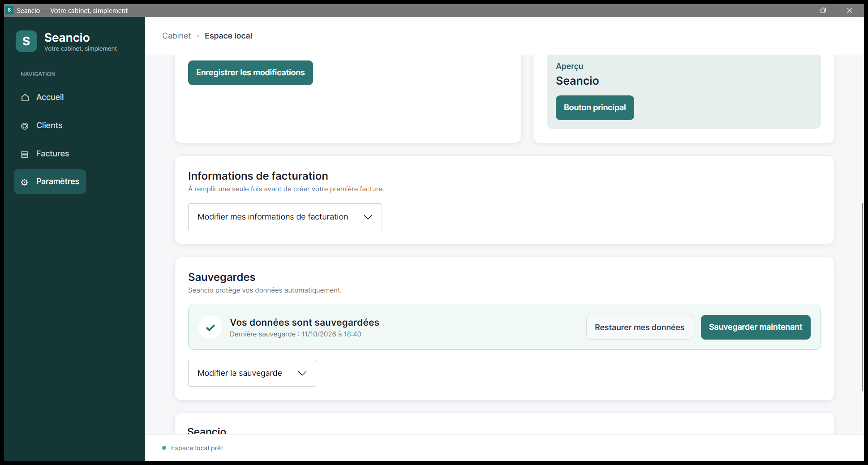Expand Modifier la sauvegarde
Viewport: 868px width, 465px height.
pyautogui.click(x=252, y=373)
